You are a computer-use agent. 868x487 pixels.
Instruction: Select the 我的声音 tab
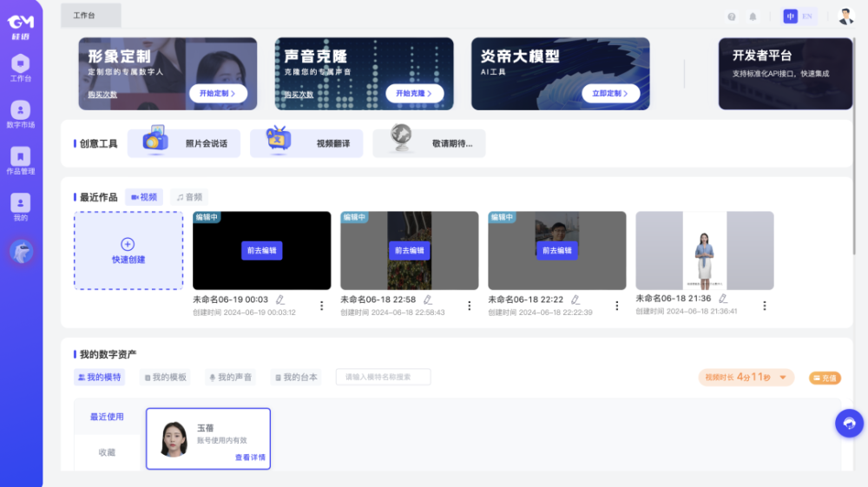click(x=230, y=378)
